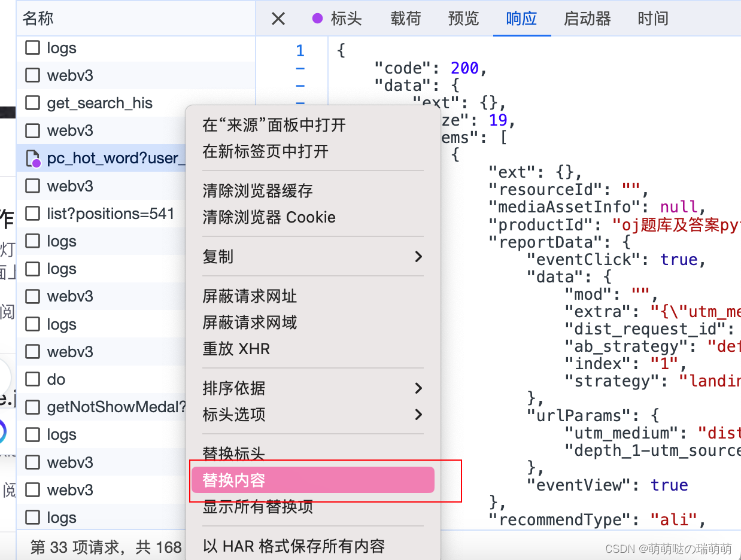This screenshot has width=741, height=560.
Task: Switch to the 时间 tab
Action: [x=653, y=19]
